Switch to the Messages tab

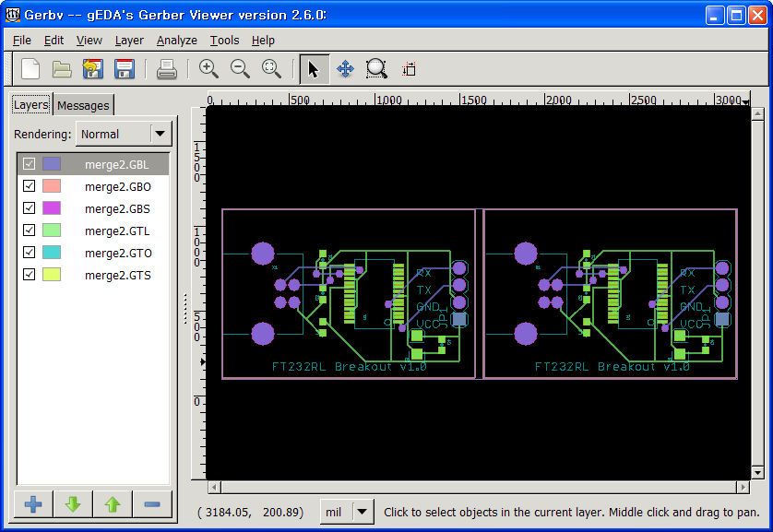(83, 105)
